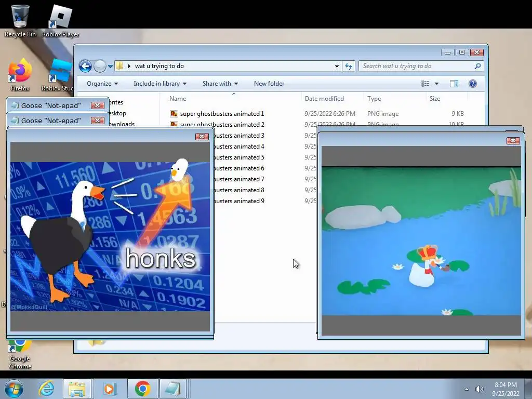The width and height of the screenshot is (532, 399).
Task: Switch to Windows Explorer taskbar button
Action: pos(77,389)
